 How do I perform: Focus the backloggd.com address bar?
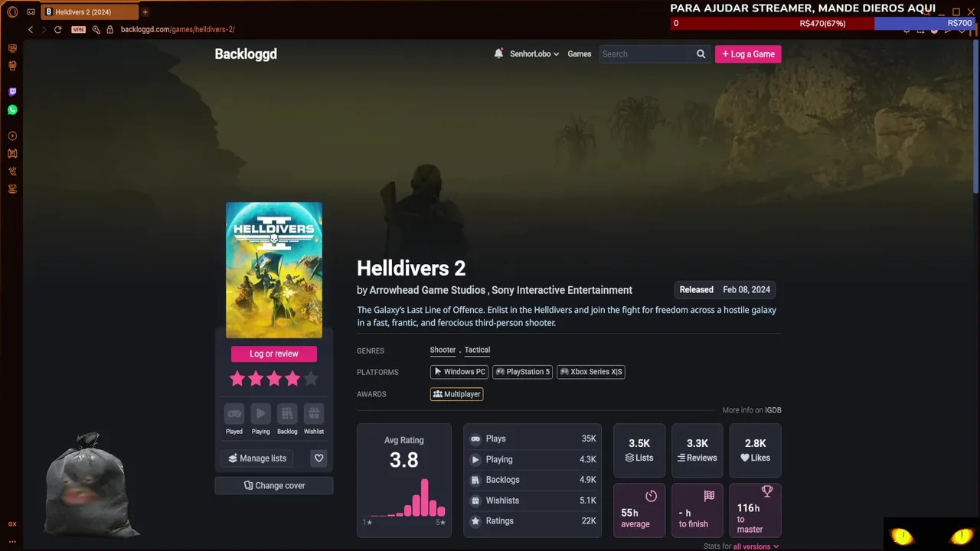point(178,30)
